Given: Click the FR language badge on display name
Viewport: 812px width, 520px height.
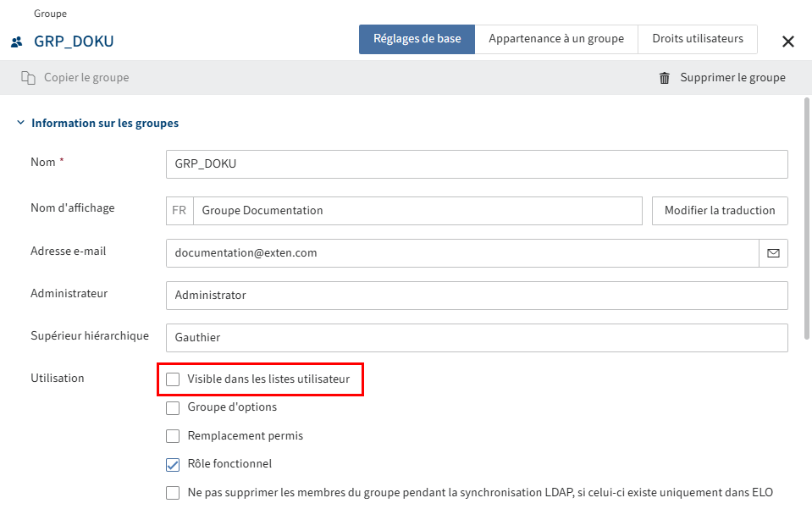Looking at the screenshot, I should 179,210.
